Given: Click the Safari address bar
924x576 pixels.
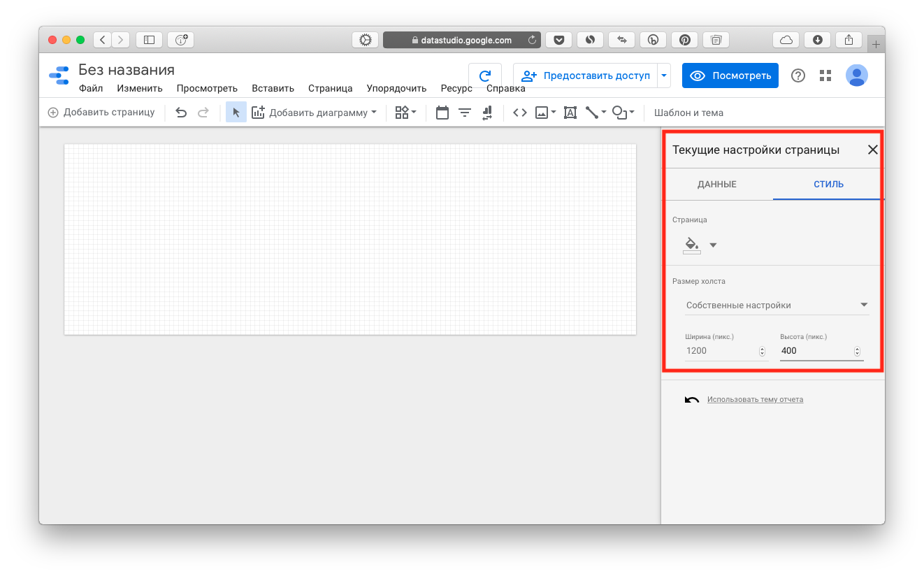Looking at the screenshot, I should point(461,40).
